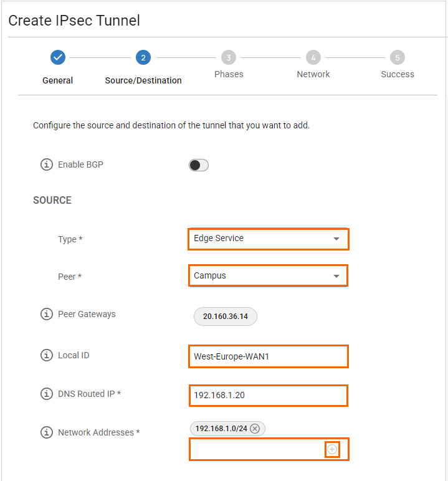
Task: Go to the Phases step
Action: [229, 74]
